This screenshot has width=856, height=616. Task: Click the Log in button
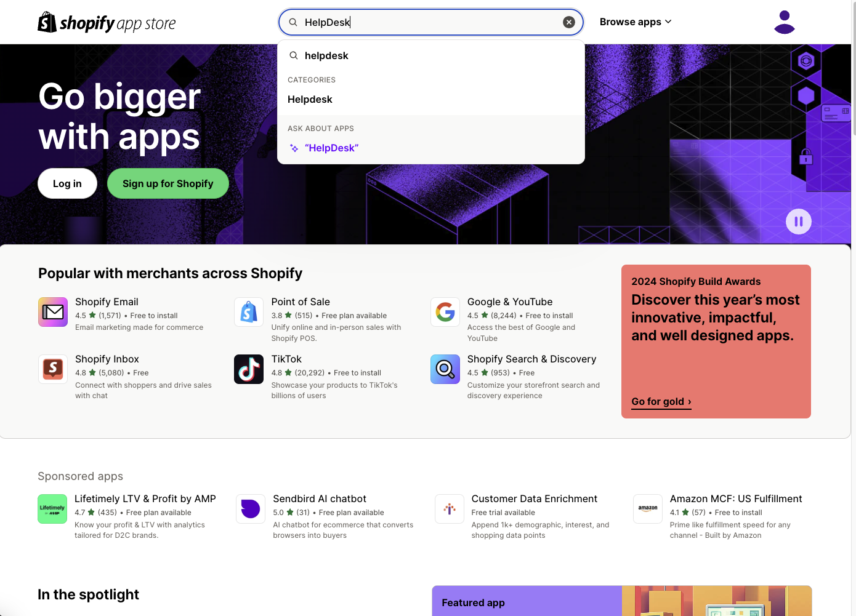coord(67,183)
